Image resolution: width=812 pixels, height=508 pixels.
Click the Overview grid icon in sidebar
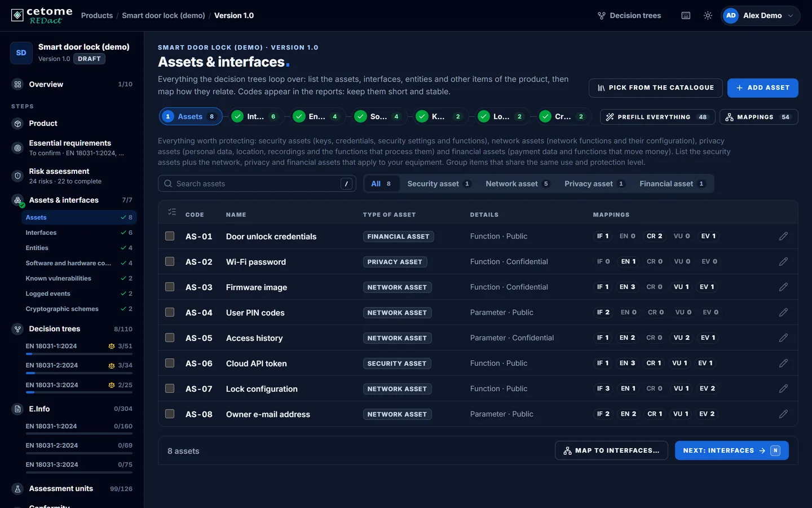[x=17, y=85]
